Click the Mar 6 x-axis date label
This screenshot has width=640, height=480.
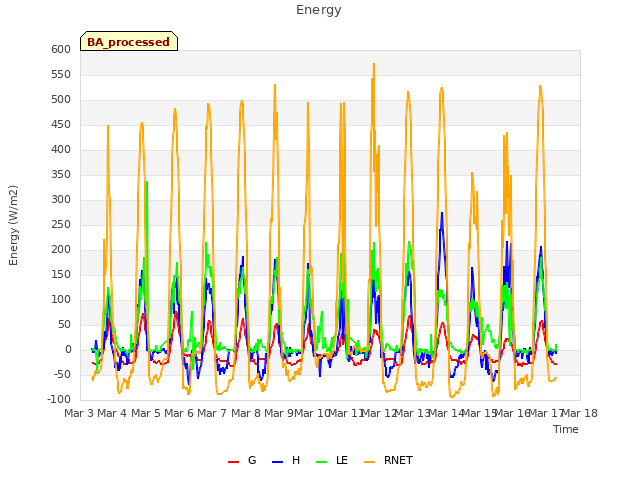[179, 413]
